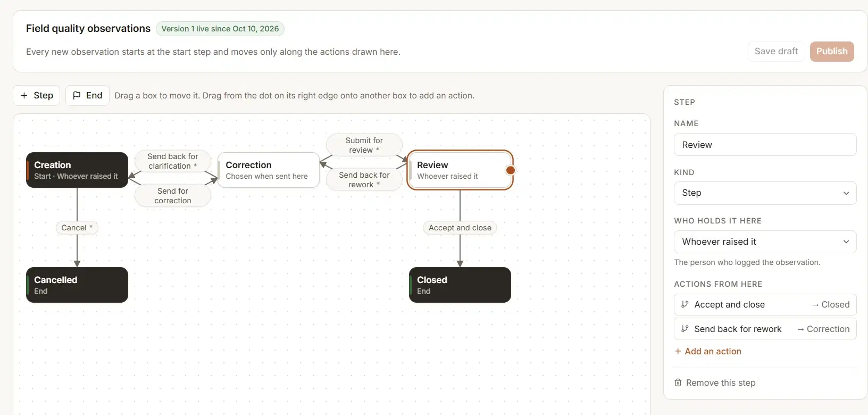Add a new End to the canvas

pyautogui.click(x=87, y=96)
